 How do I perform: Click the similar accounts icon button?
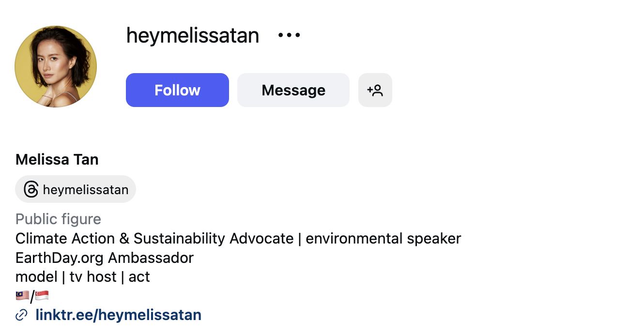tap(375, 90)
